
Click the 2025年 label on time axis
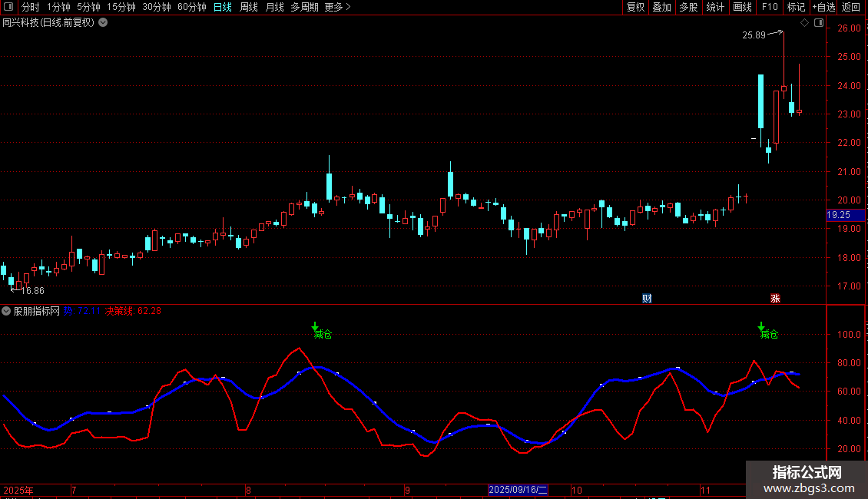click(18, 490)
